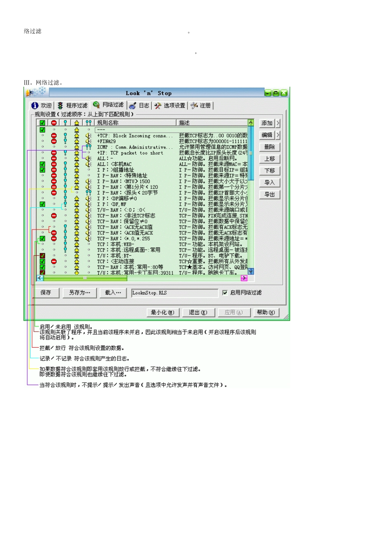The height and width of the screenshot is (555, 392).
Task: Switch to the 欢迎 tab
Action: (42, 106)
